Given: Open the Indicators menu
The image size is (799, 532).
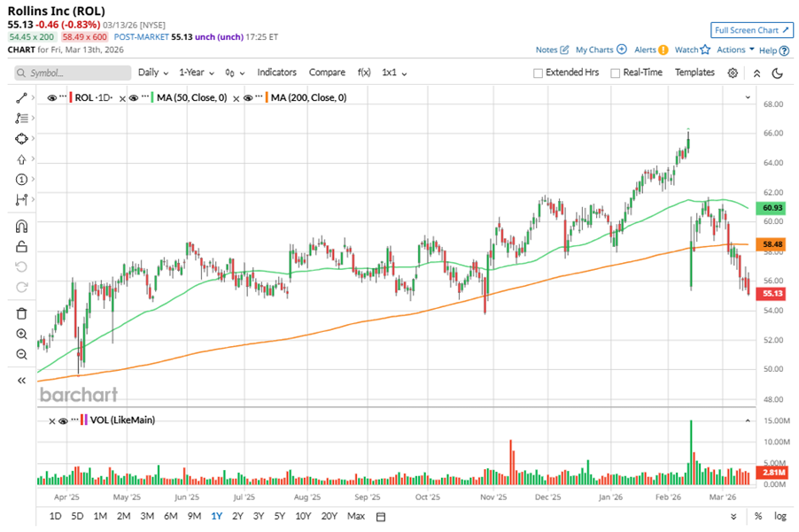Looking at the screenshot, I should [276, 73].
